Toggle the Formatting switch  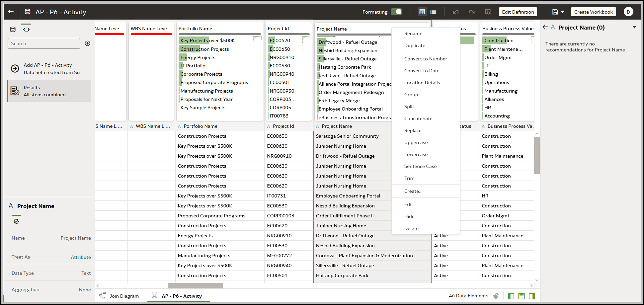coord(396,12)
